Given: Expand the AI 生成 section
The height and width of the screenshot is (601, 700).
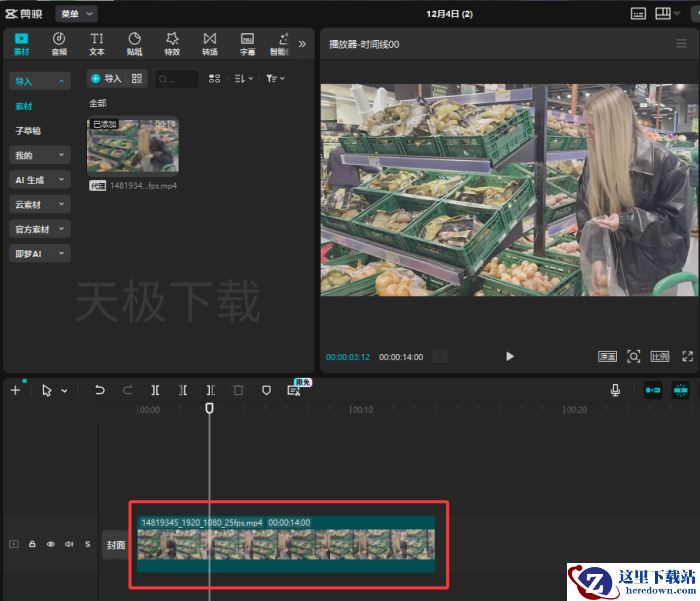Looking at the screenshot, I should pyautogui.click(x=40, y=179).
